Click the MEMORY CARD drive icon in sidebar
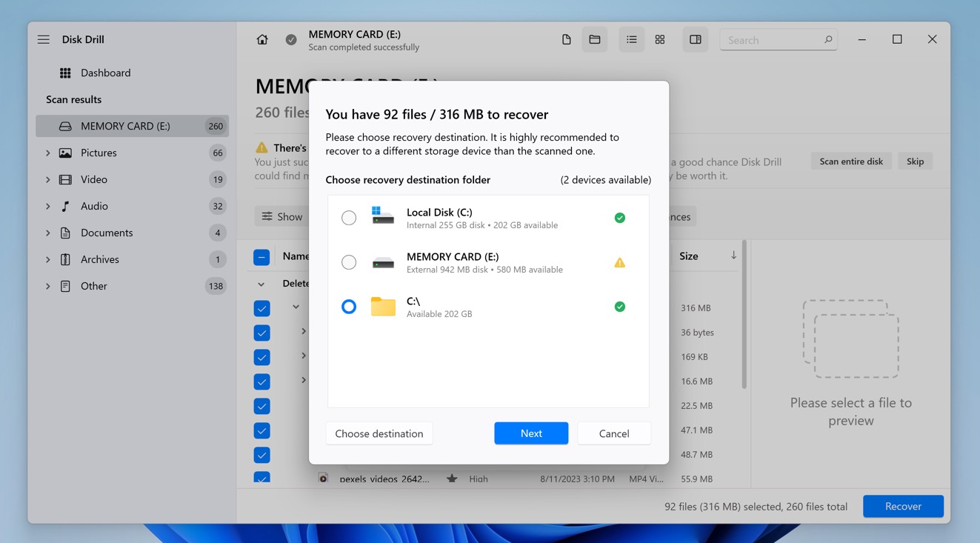 tap(65, 126)
